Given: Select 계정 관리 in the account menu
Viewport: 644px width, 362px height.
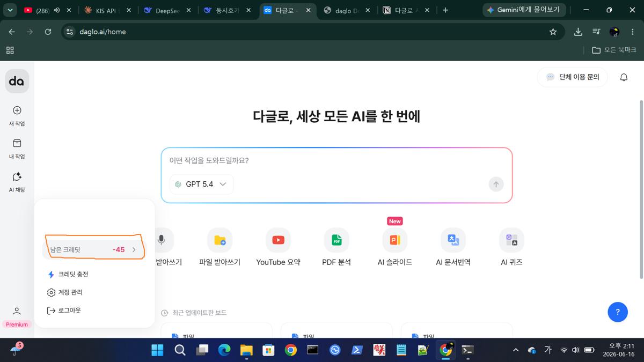Looking at the screenshot, I should (65, 292).
